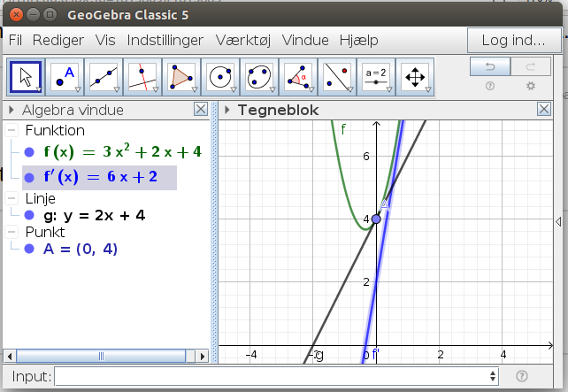Screen dimensions: 568x392
Task: Select the g: y = 2x + 4 entry
Action: (x=95, y=216)
